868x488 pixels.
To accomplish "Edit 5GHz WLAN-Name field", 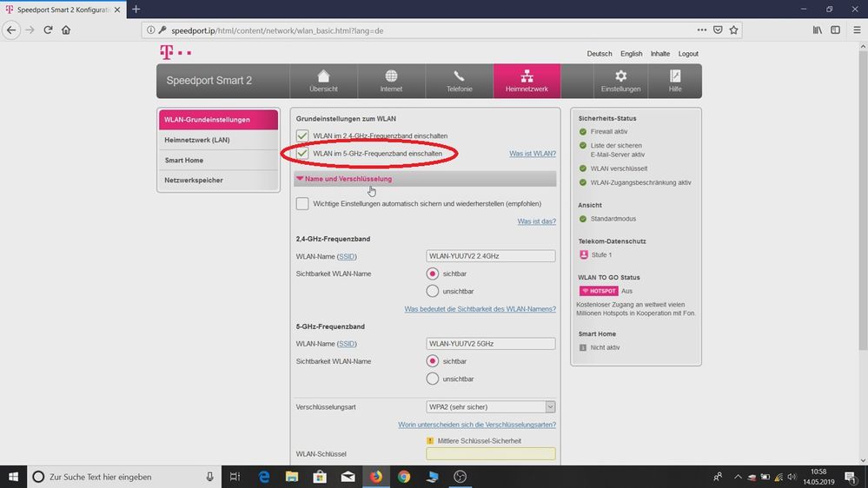I will 490,344.
